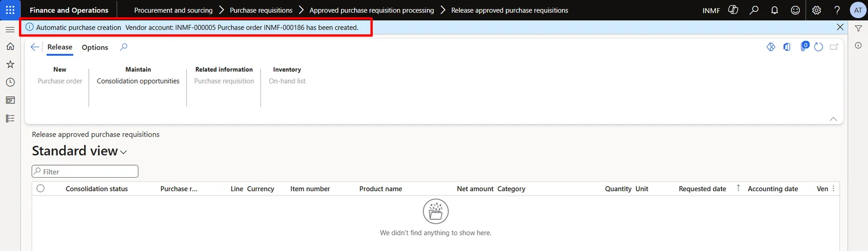Open Workspaces icon in left sidebar
The width and height of the screenshot is (868, 251).
10,101
